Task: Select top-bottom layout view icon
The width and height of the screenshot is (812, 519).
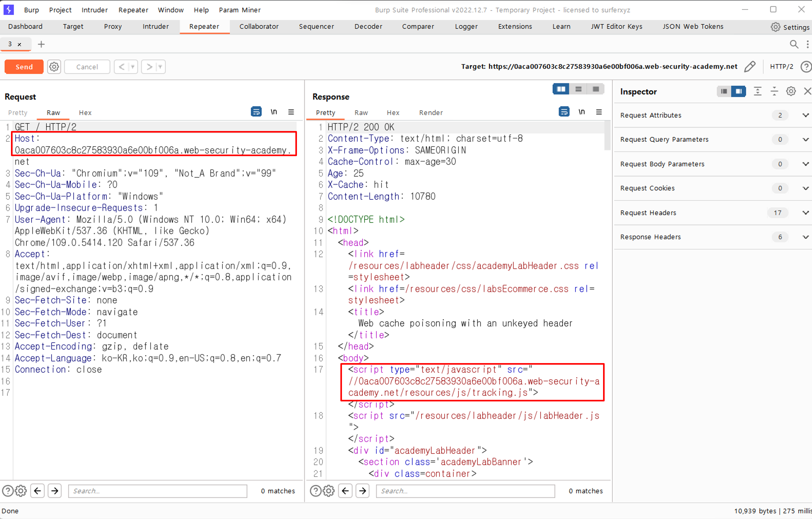Action: click(578, 89)
